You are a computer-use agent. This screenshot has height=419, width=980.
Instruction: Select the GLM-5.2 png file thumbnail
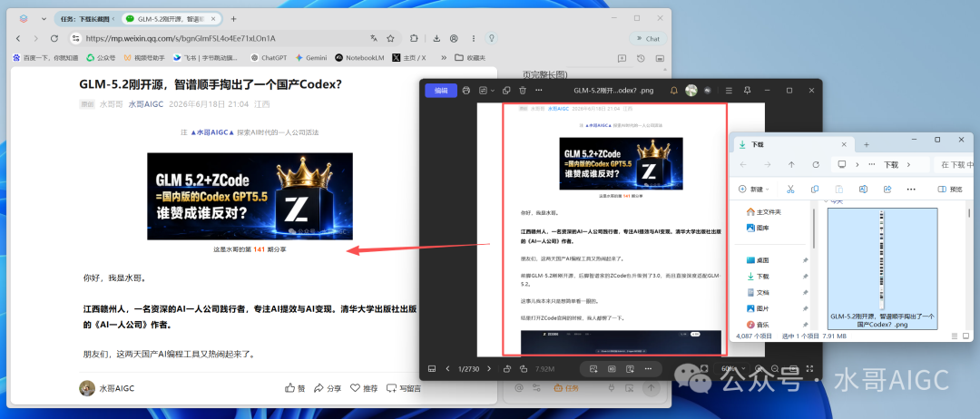pyautogui.click(x=882, y=268)
